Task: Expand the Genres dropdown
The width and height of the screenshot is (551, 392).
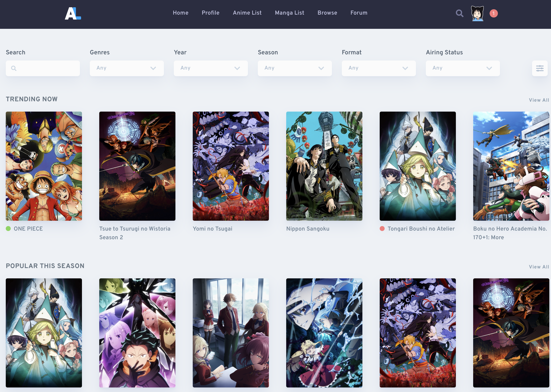Action: click(127, 68)
